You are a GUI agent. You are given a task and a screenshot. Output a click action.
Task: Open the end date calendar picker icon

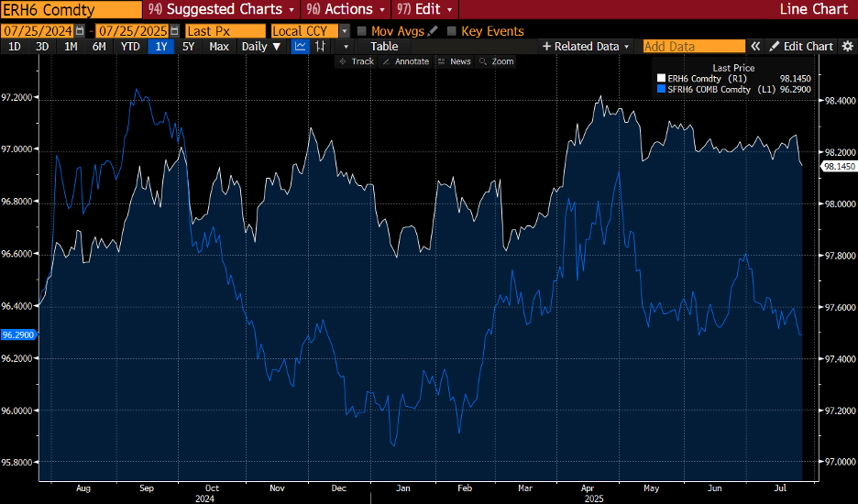174,31
